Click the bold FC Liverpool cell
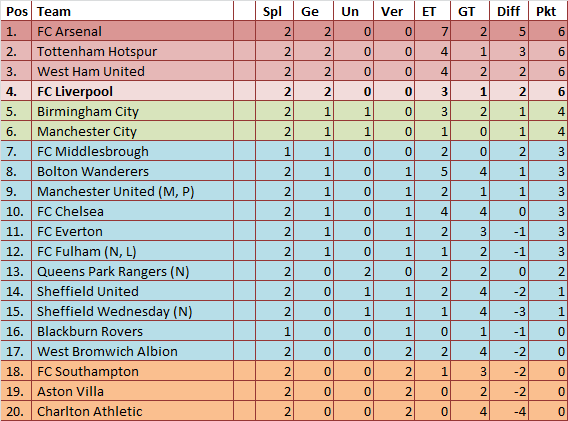This screenshot has width=568, height=421. [133, 91]
